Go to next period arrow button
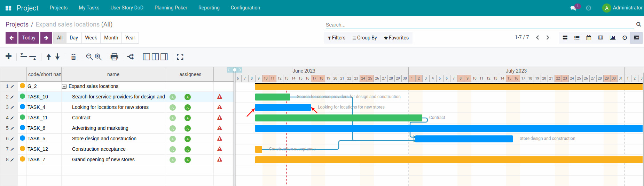The image size is (644, 186). 46,38
